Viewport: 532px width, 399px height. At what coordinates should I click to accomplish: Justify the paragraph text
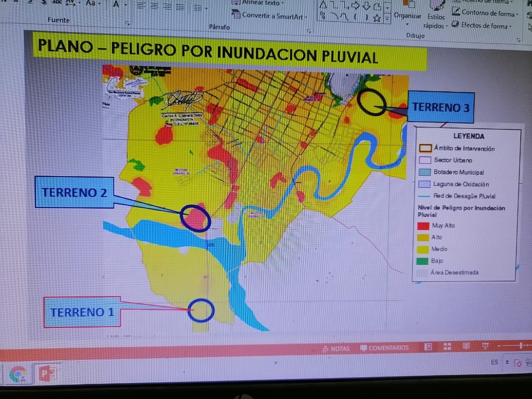pos(180,7)
